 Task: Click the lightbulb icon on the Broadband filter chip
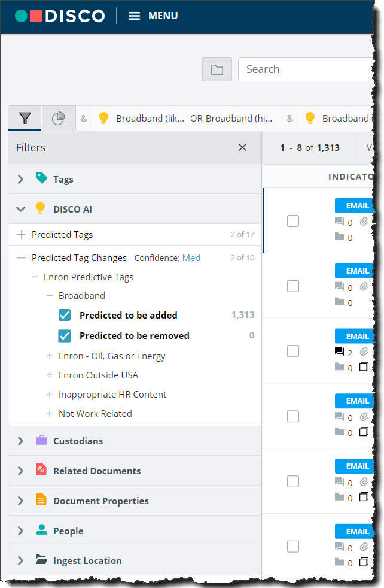point(104,118)
